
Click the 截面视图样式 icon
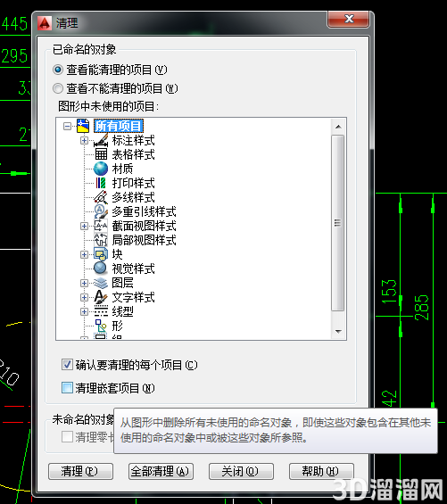click(x=101, y=226)
